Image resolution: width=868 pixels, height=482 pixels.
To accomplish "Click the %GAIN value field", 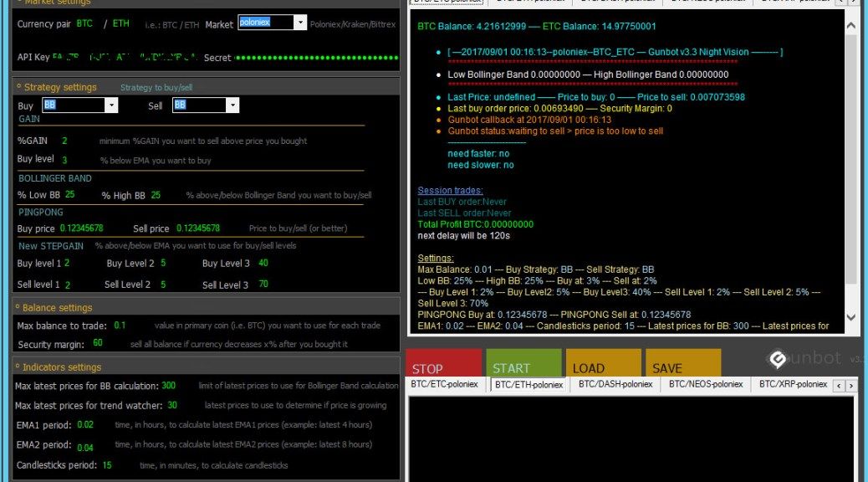I will pos(64,141).
